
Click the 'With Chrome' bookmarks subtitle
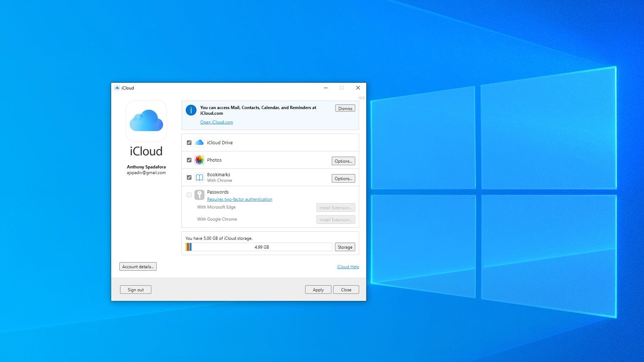click(220, 180)
